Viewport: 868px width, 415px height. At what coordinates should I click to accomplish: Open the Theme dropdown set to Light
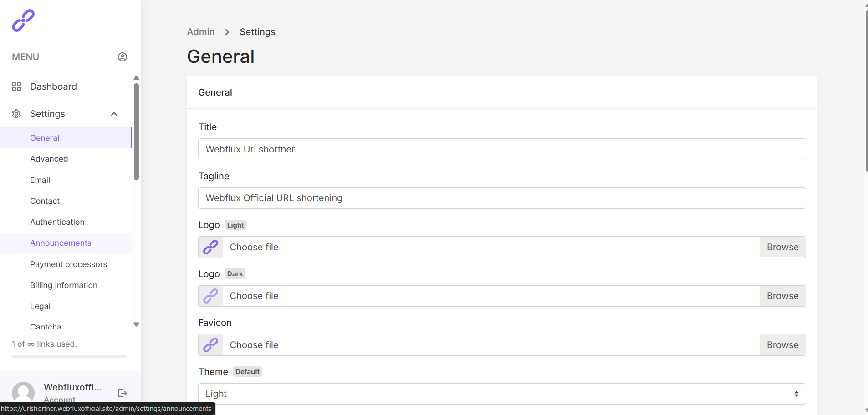tap(501, 393)
